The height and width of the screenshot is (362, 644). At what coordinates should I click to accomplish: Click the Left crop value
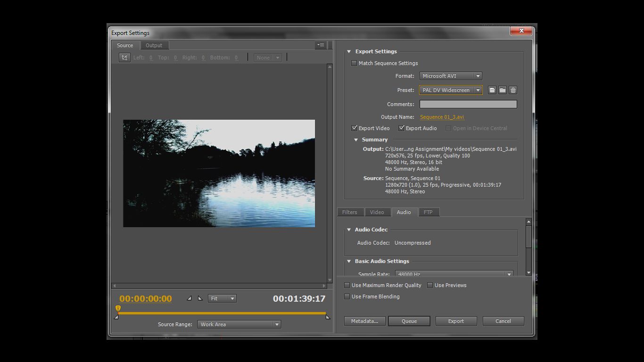(x=151, y=58)
